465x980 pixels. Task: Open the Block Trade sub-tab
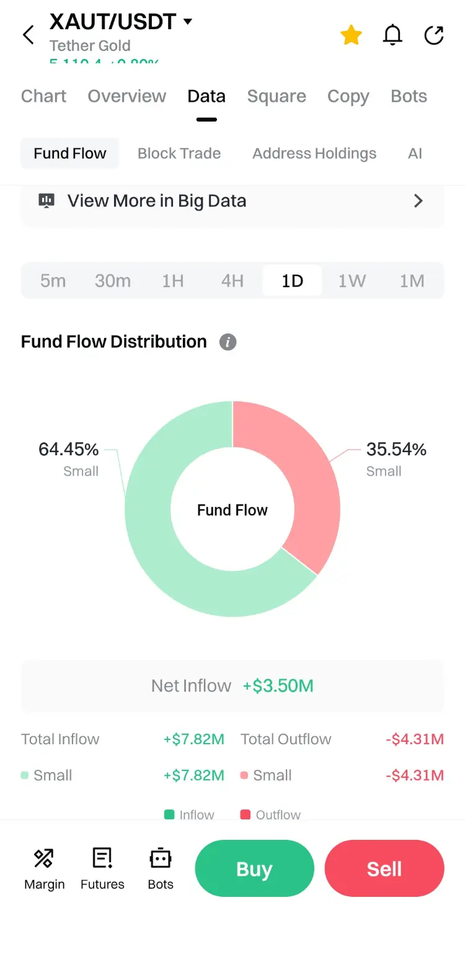pyautogui.click(x=179, y=153)
